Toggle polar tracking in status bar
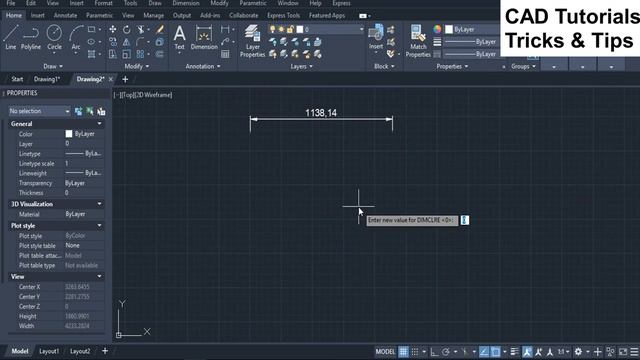Viewport: 640px width, 360px height. [446, 351]
